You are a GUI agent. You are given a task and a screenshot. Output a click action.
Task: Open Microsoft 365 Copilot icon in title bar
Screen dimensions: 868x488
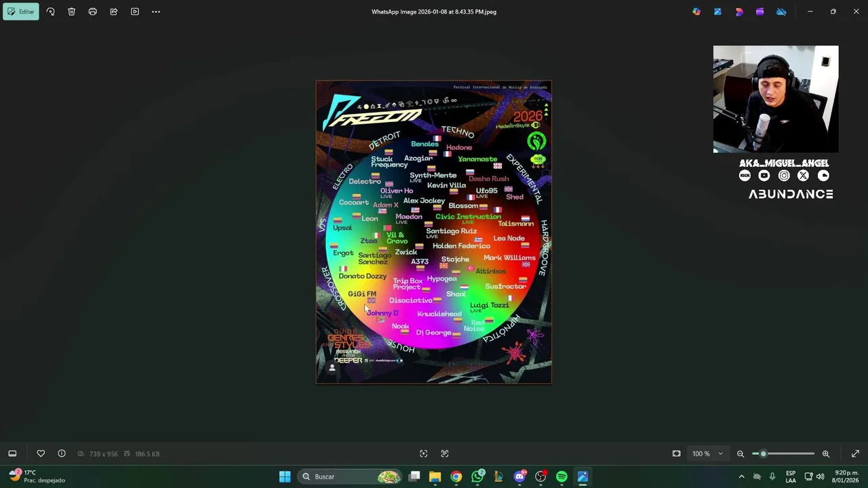pyautogui.click(x=696, y=12)
